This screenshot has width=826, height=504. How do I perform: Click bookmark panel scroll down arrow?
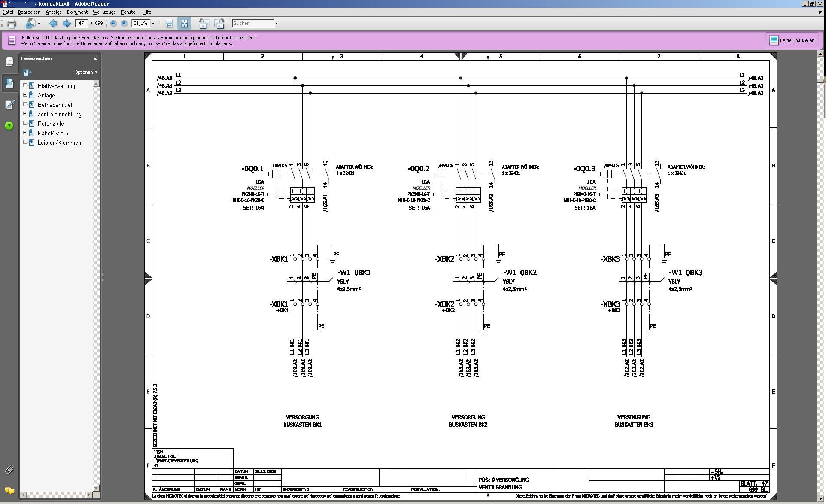(96, 488)
